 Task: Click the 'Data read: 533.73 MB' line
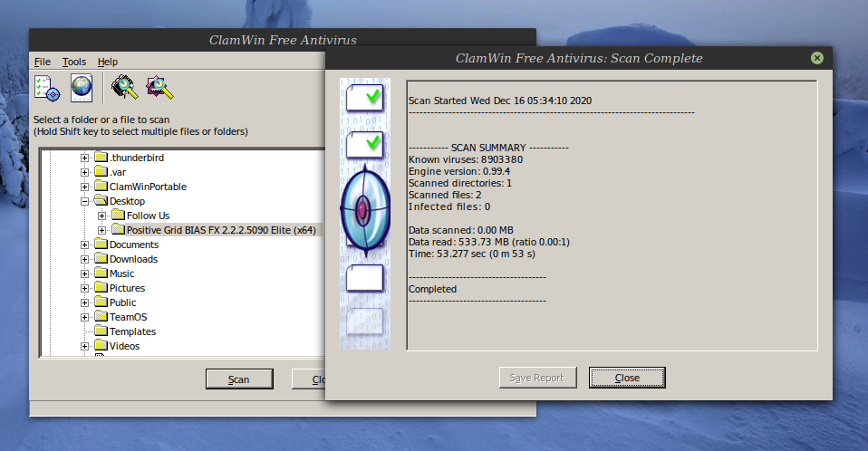pyautogui.click(x=488, y=242)
